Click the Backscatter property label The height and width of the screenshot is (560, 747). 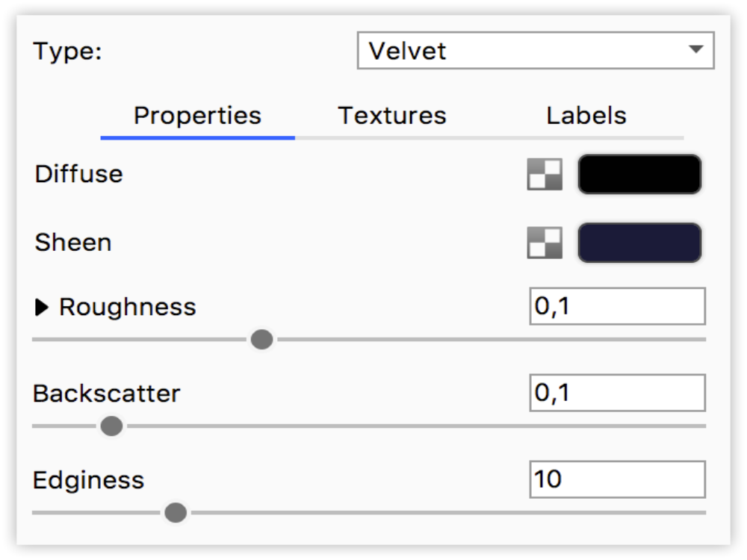pyautogui.click(x=107, y=393)
